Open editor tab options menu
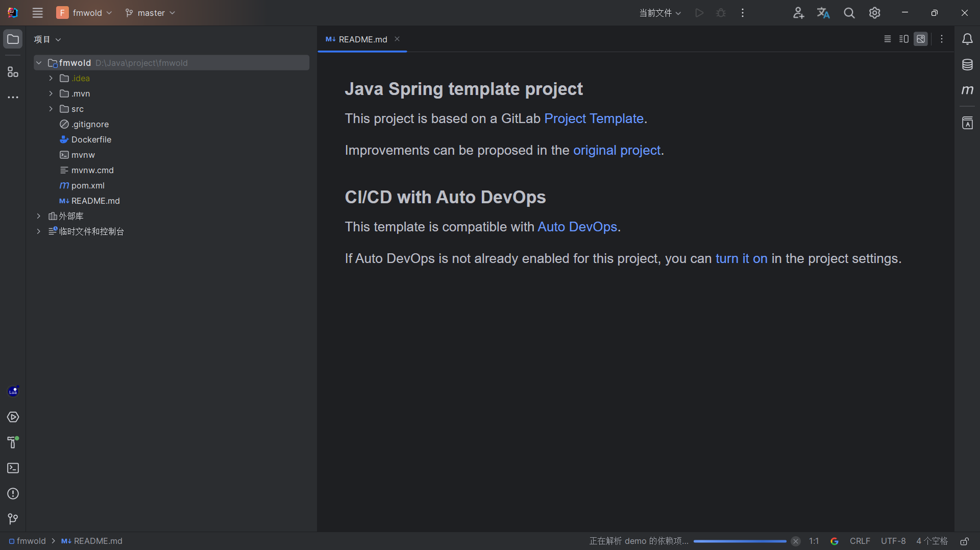This screenshot has width=980, height=550. pos(942,39)
